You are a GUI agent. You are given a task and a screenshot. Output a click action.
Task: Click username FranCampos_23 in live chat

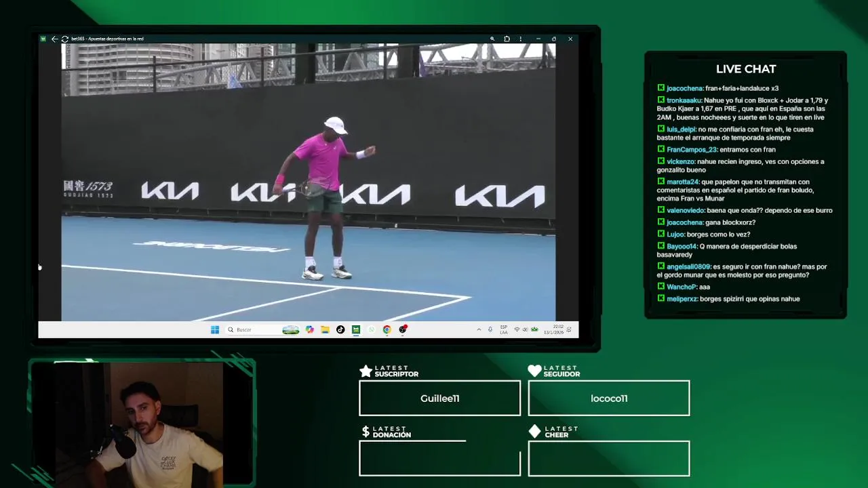click(692, 150)
